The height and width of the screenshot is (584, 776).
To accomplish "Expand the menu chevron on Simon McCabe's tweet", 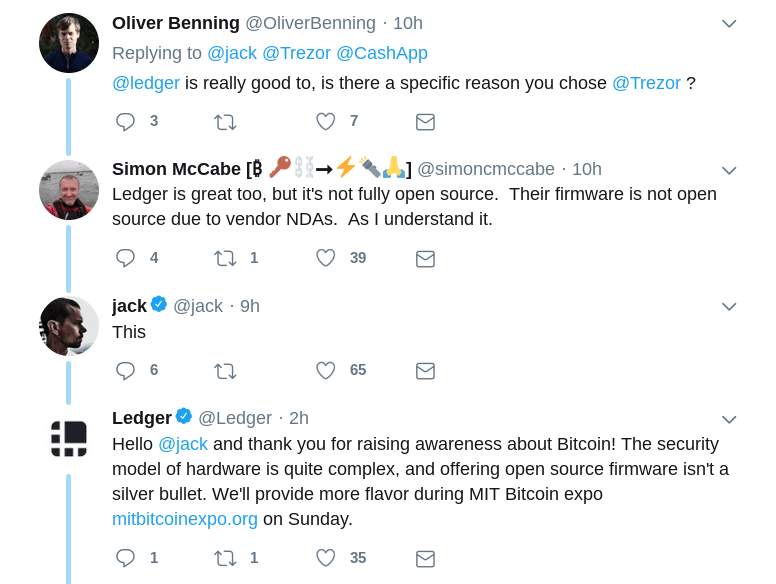I will pos(729,170).
